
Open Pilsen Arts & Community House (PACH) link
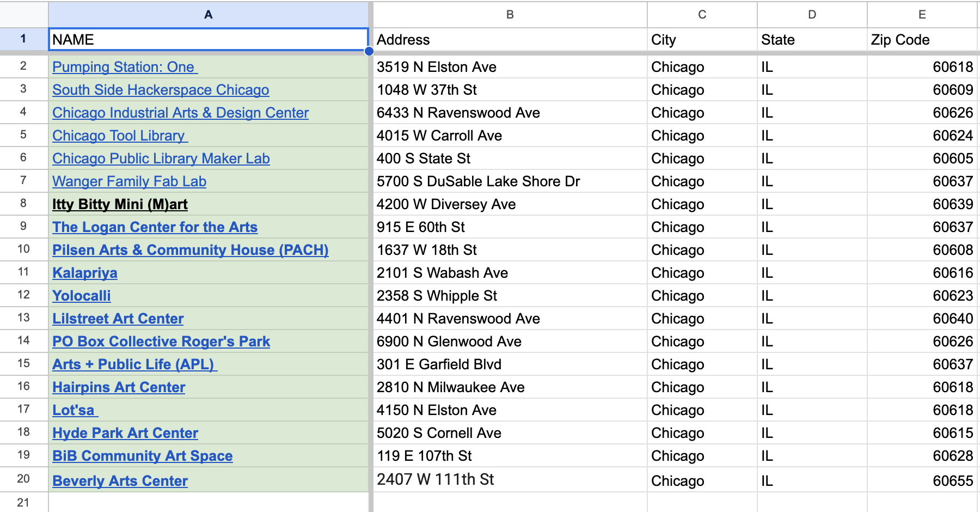point(191,250)
